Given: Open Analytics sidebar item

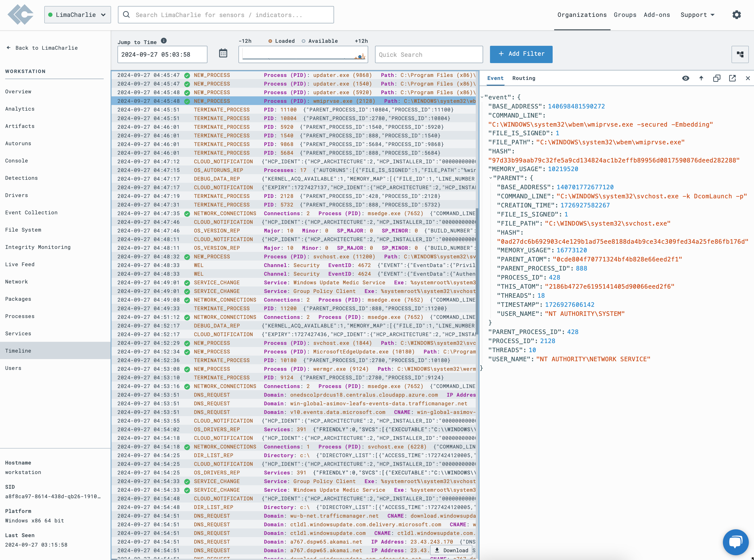Looking at the screenshot, I should click(x=55, y=109).
